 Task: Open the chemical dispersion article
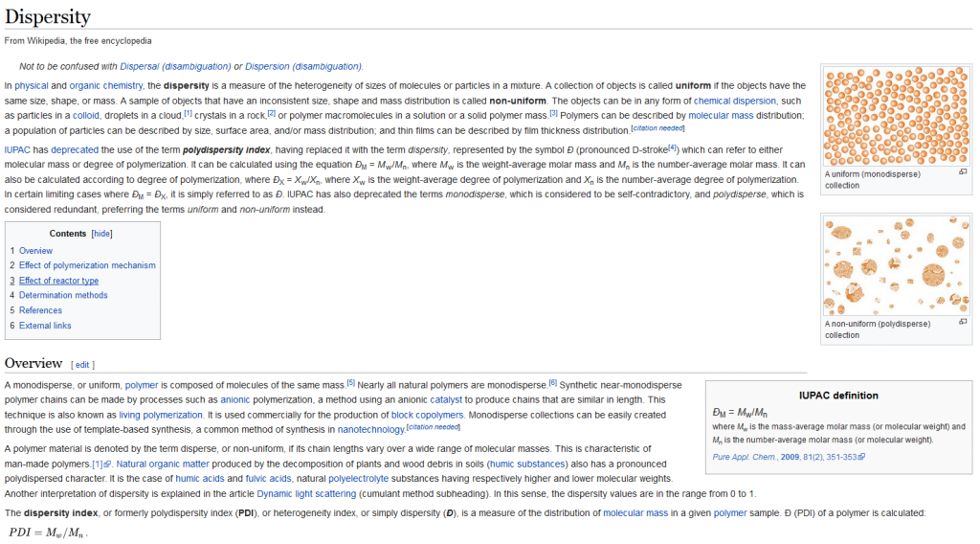click(734, 101)
